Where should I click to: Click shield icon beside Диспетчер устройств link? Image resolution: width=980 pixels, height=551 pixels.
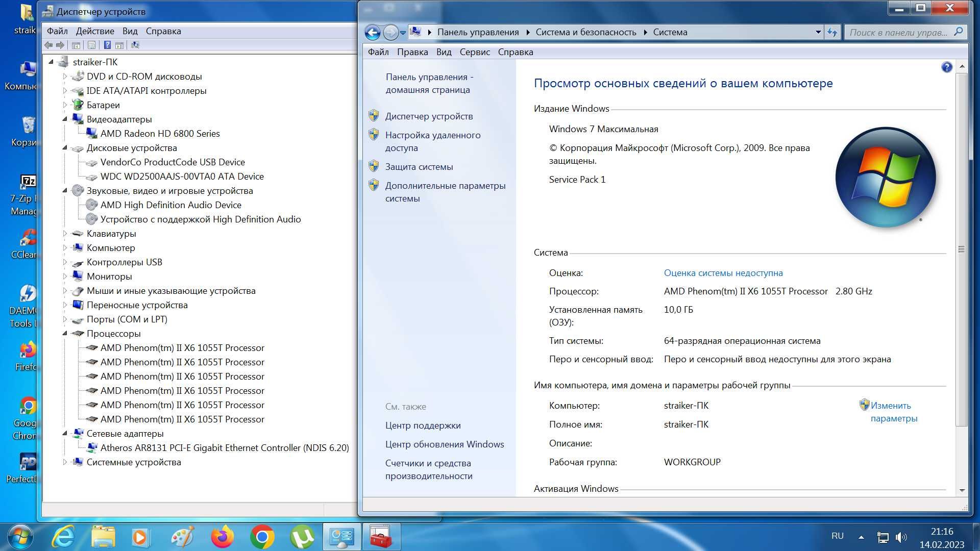pos(374,116)
